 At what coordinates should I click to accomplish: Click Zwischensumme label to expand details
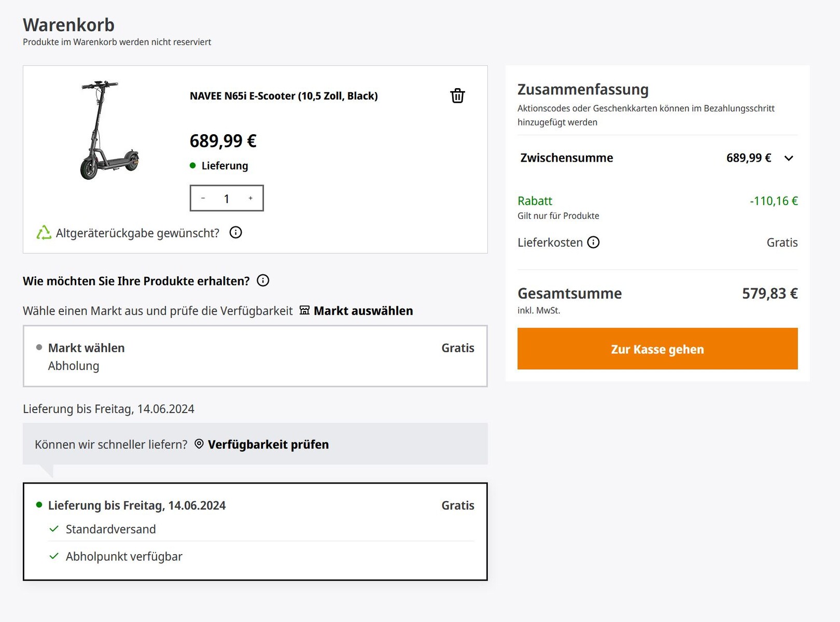(x=566, y=158)
